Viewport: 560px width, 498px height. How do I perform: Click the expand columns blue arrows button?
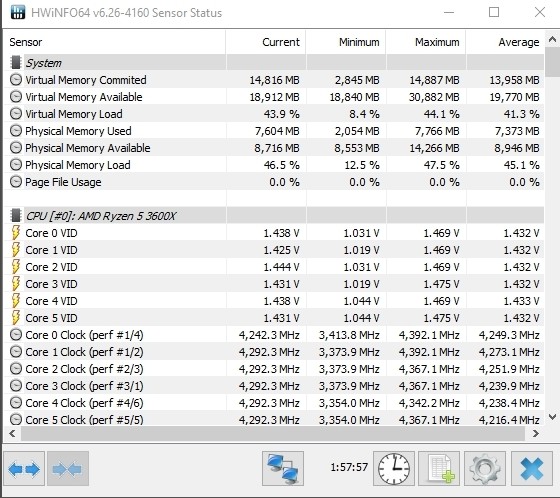click(x=24, y=468)
